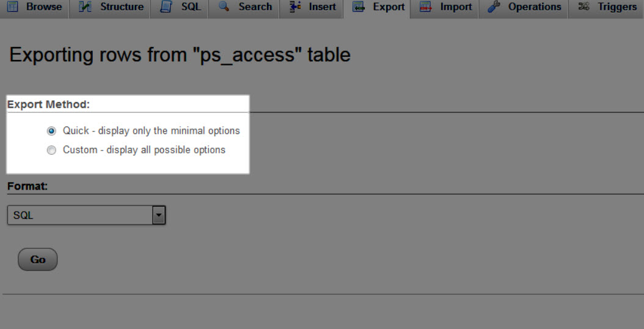Click "Custom - display all possible options" label

[x=144, y=150]
